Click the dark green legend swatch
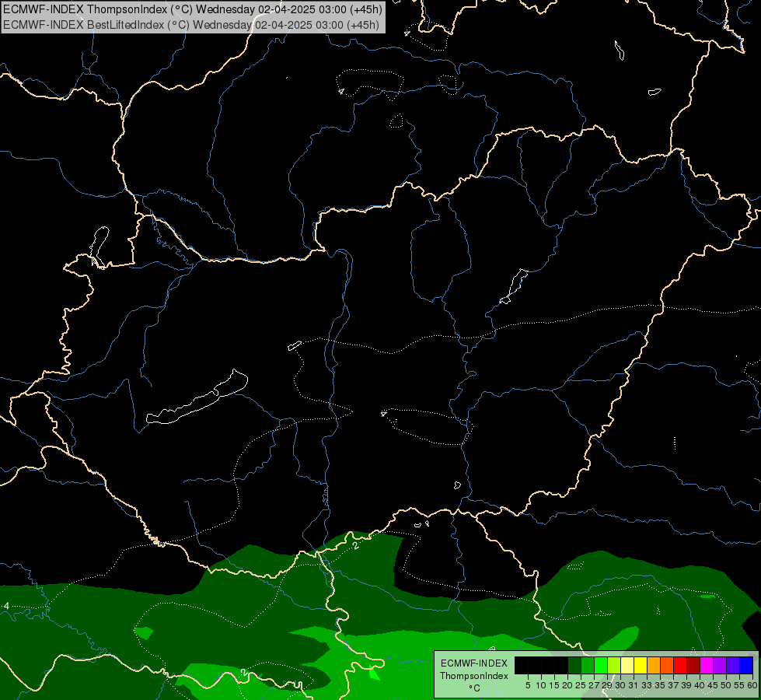The image size is (761, 700). pos(574,665)
